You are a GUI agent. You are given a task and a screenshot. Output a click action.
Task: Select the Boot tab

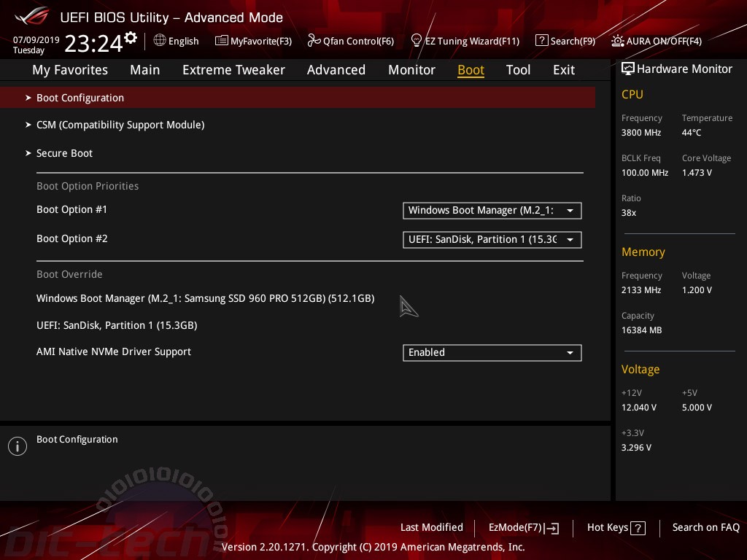(471, 70)
